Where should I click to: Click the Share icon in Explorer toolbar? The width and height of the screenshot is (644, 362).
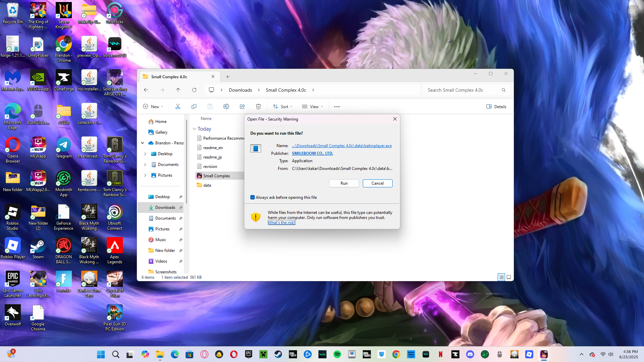(242, 106)
